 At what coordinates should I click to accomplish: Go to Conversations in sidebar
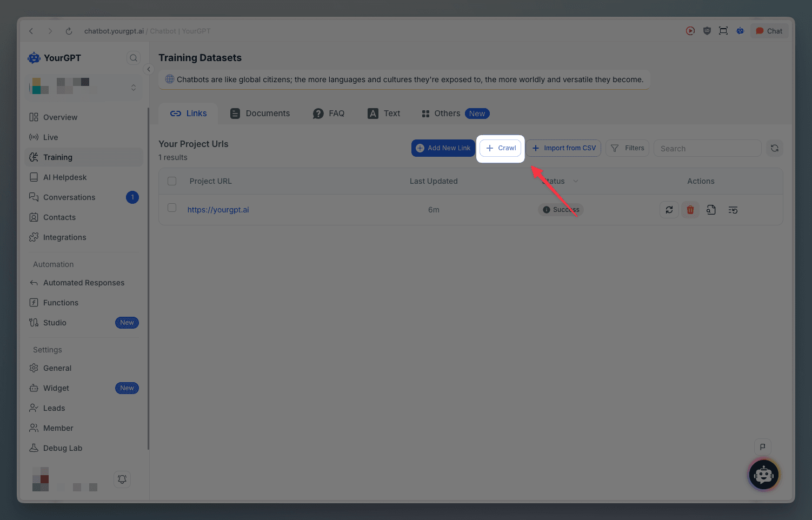(x=69, y=197)
